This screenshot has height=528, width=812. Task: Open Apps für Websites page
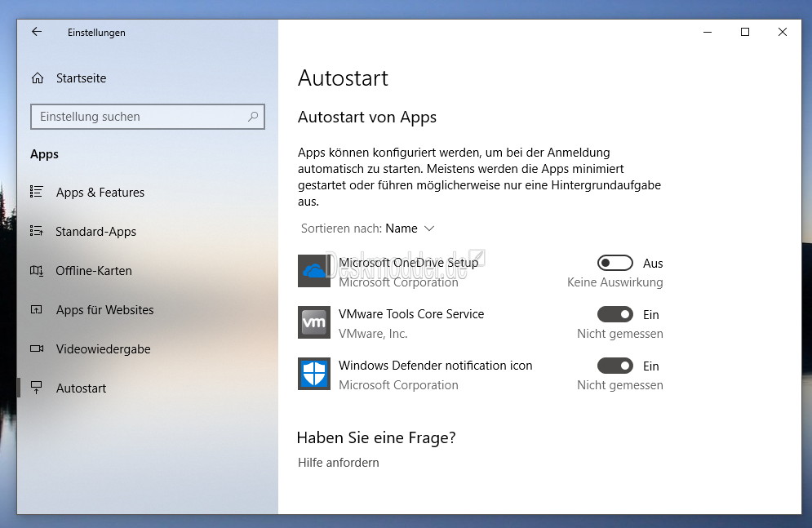[104, 309]
